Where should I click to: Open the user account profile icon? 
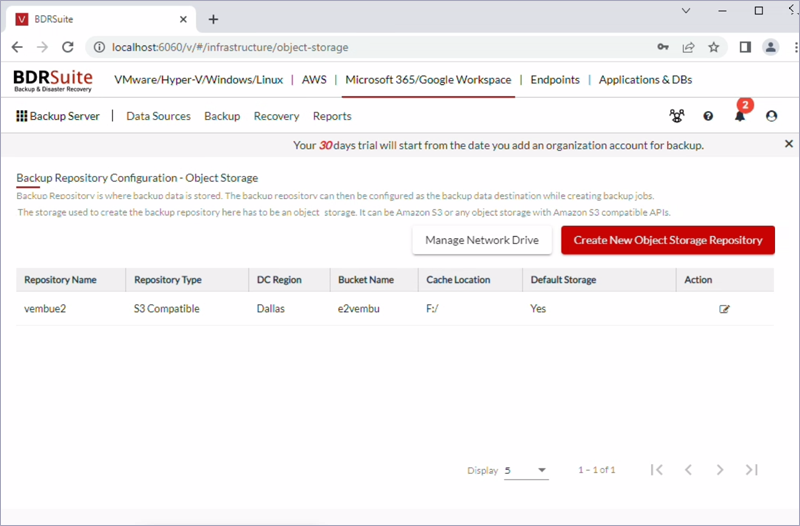coord(771,116)
